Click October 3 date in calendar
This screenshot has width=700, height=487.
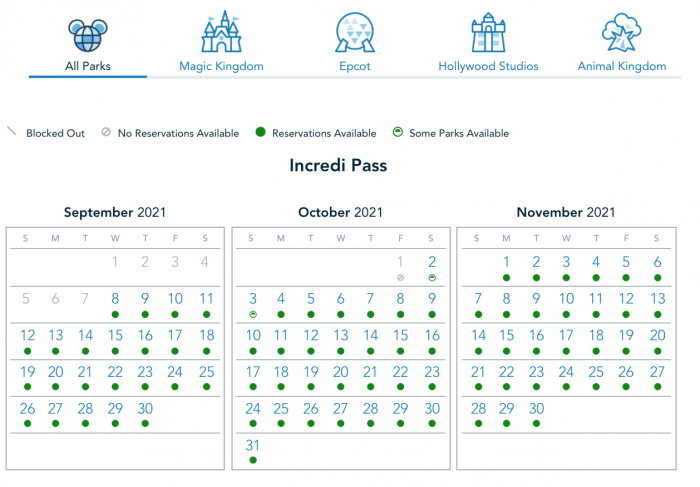252,298
